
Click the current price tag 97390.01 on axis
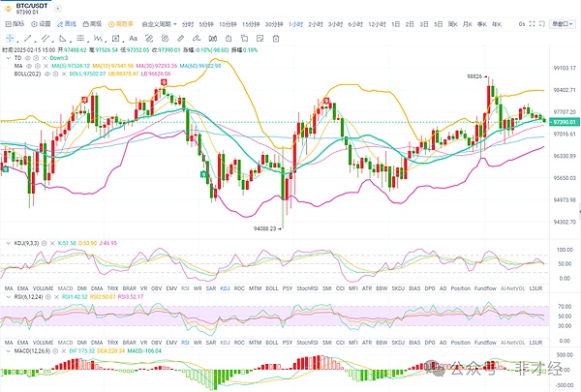(563, 122)
